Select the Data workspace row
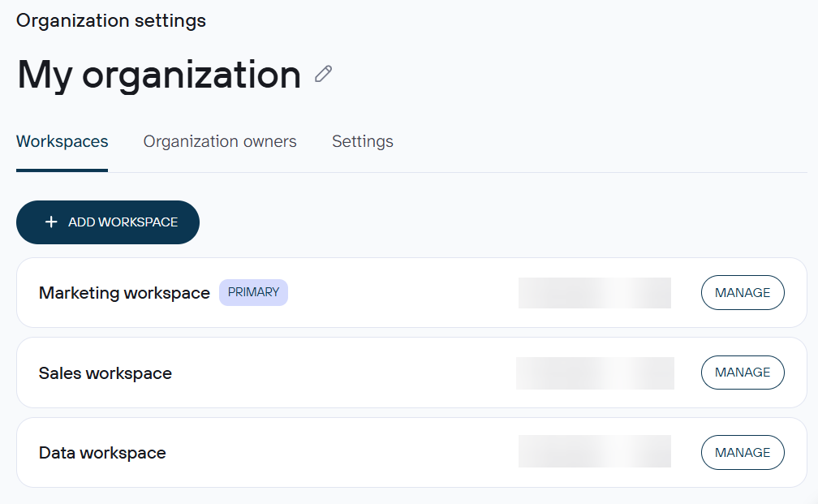The image size is (818, 504). [x=409, y=452]
